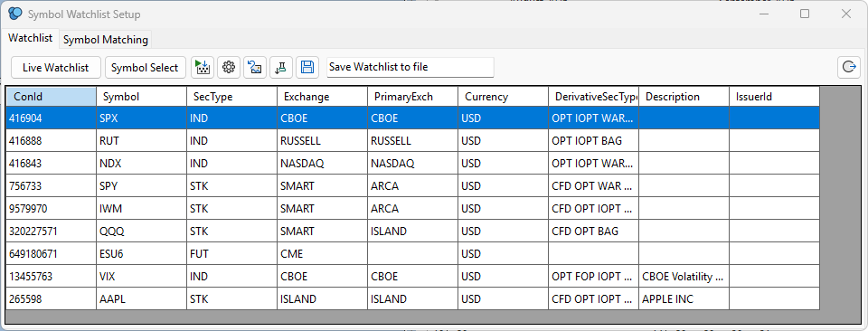Click the Save Watchlist to file text field
The width and height of the screenshot is (868, 331).
click(x=410, y=68)
